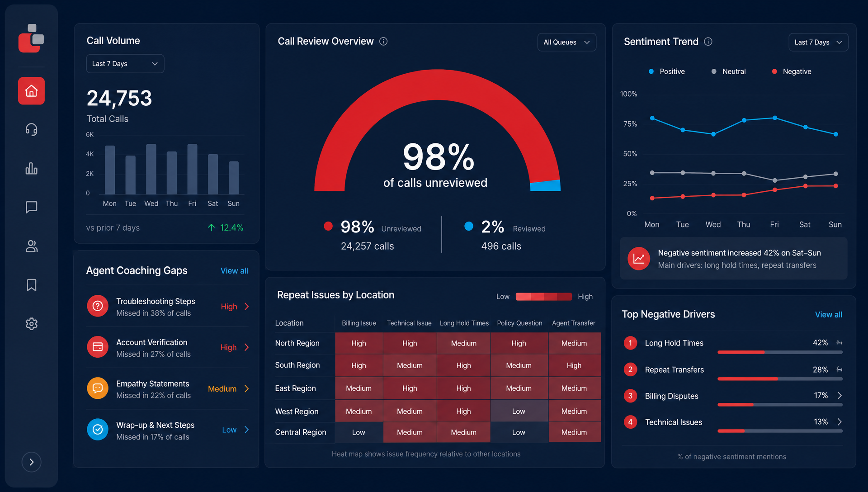Viewport: 868px width, 492px height.
Task: Click West Region Policy Question Low cell
Action: [x=519, y=411]
